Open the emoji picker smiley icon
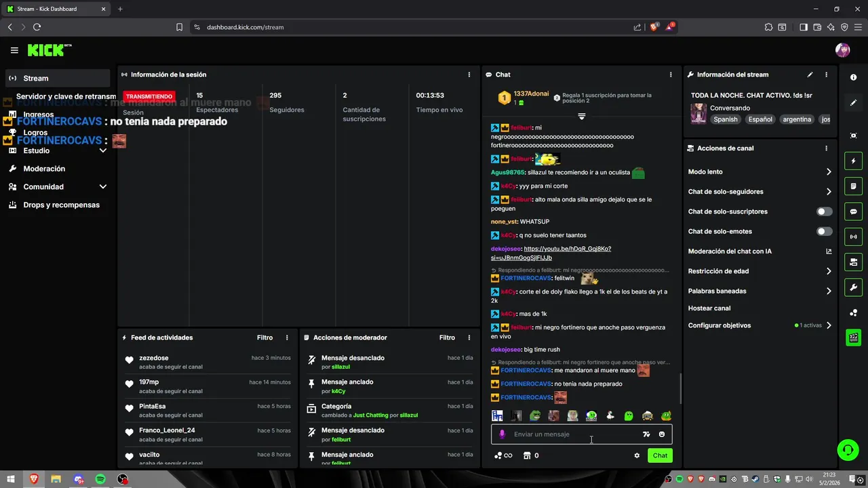Screen dimensions: 868x488 [662, 434]
